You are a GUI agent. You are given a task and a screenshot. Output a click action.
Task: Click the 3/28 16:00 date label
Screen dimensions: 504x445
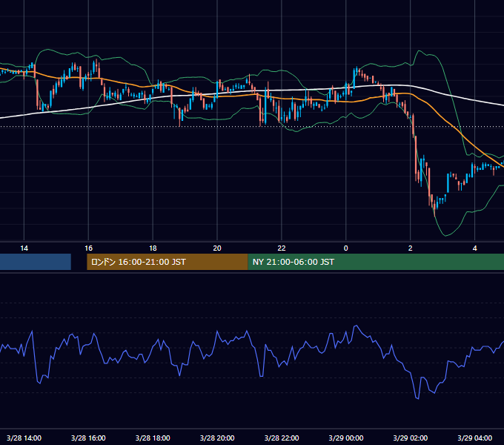pos(88,438)
